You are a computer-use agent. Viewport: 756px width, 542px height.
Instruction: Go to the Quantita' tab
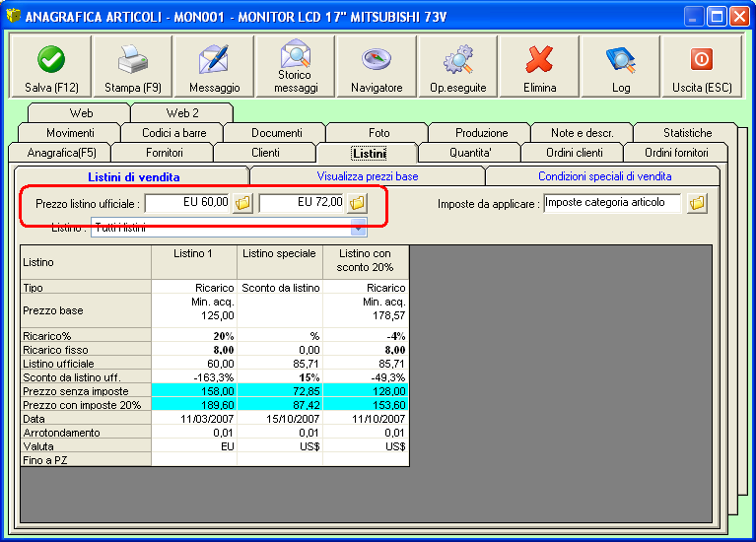pos(470,153)
